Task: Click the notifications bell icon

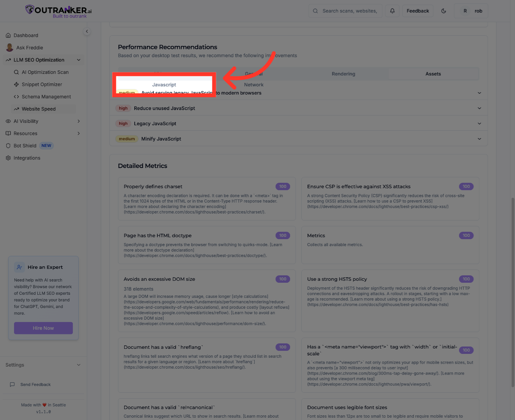Action: click(x=392, y=11)
